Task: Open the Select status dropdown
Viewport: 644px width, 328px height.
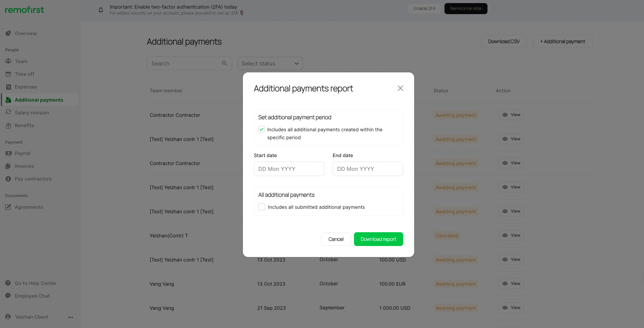Action: (x=270, y=63)
